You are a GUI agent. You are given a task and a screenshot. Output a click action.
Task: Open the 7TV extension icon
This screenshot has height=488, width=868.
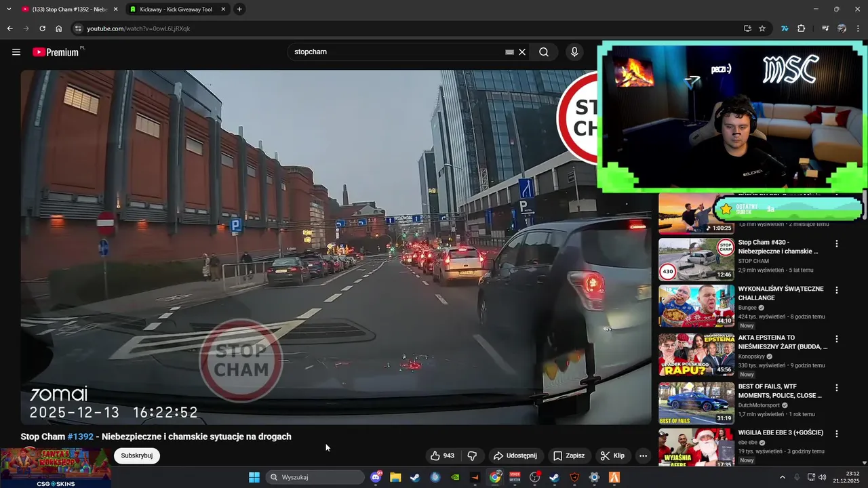tap(785, 28)
